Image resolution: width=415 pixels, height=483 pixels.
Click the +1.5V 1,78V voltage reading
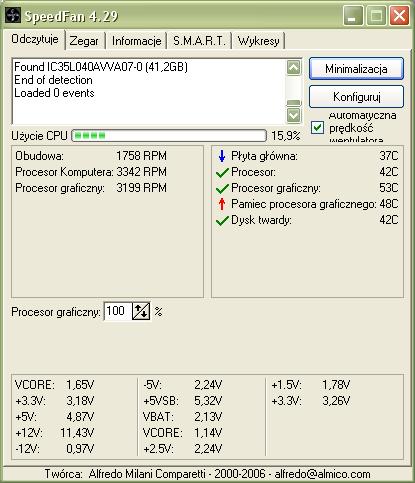(310, 385)
